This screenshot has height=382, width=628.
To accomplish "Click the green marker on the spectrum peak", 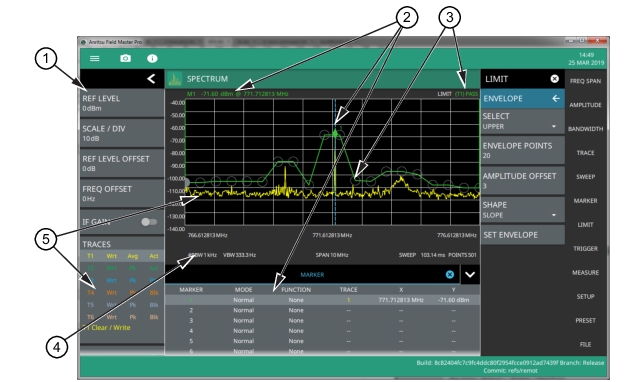I will click(x=335, y=133).
